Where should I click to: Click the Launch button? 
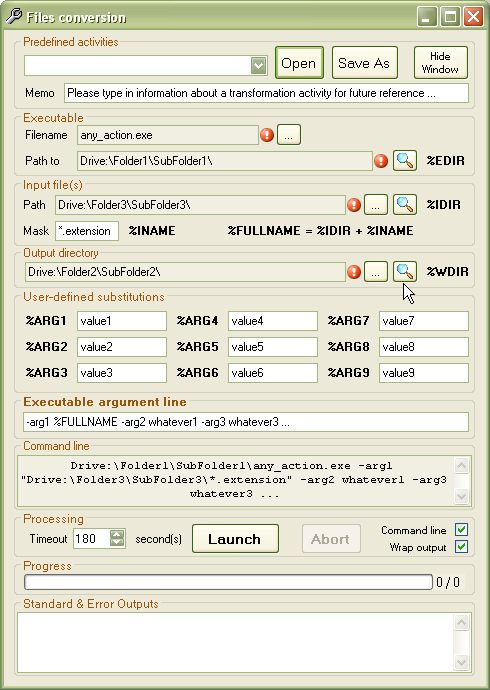pos(235,539)
